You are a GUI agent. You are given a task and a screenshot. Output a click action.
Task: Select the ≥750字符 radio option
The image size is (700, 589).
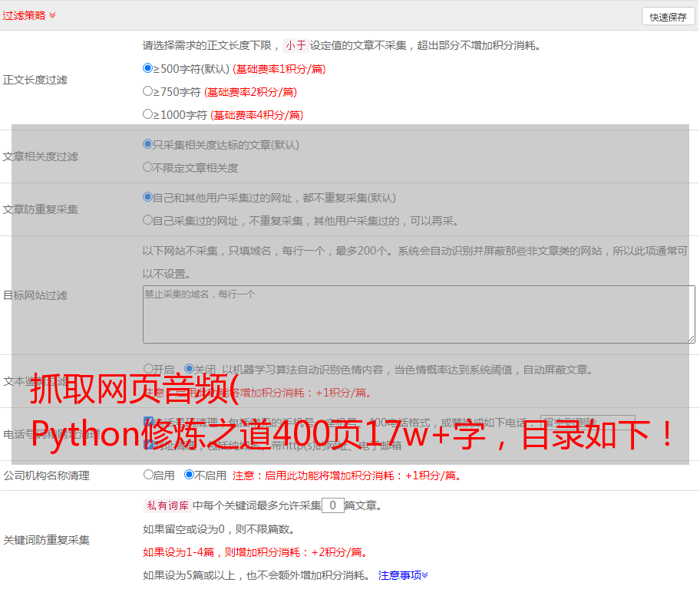[147, 91]
